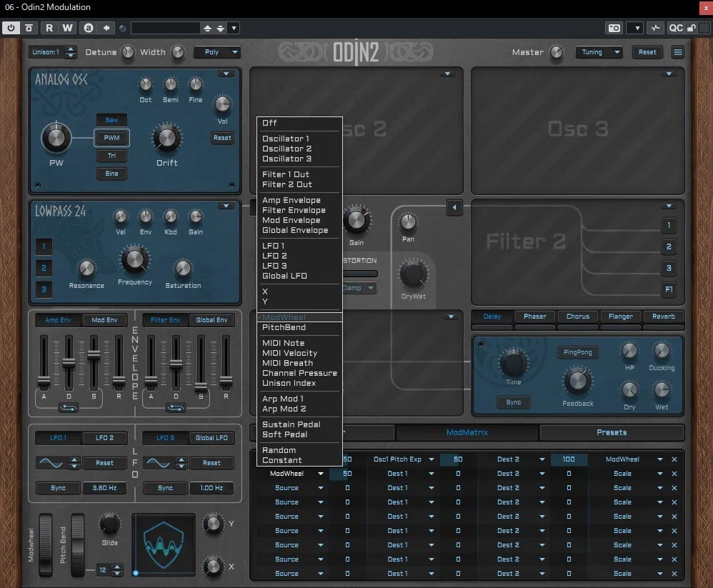Open the Osc 2 type dropdown arrow
The height and width of the screenshot is (588, 713).
click(x=447, y=74)
